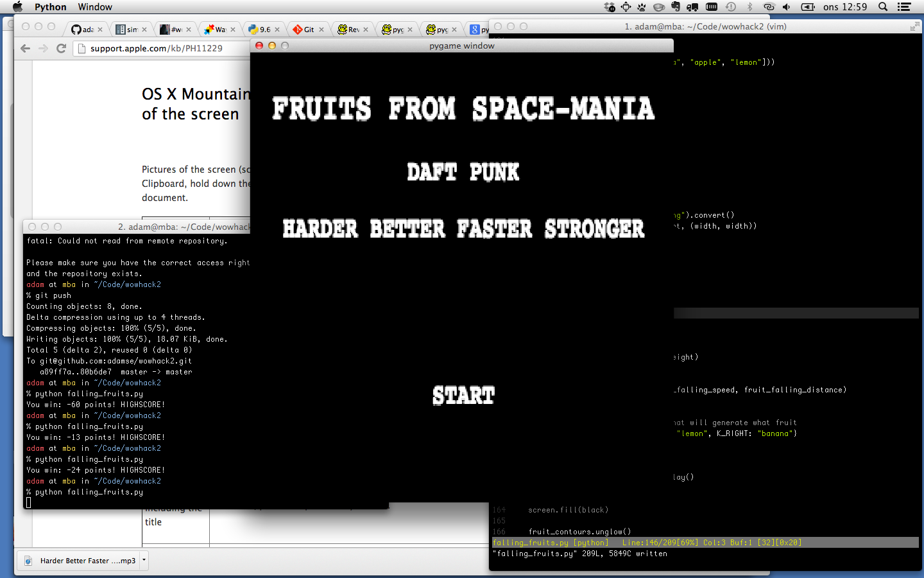
Task: Click the pygame window title bar
Action: (462, 46)
